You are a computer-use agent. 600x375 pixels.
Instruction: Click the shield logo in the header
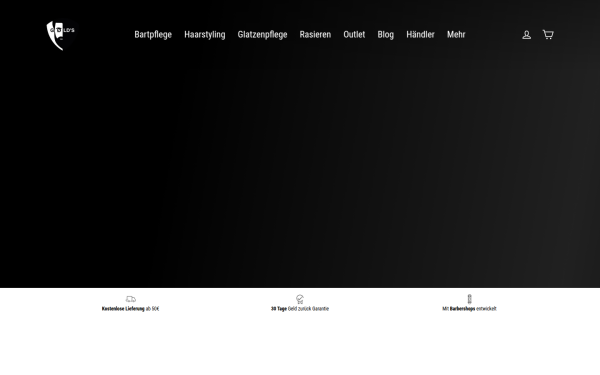[61, 35]
